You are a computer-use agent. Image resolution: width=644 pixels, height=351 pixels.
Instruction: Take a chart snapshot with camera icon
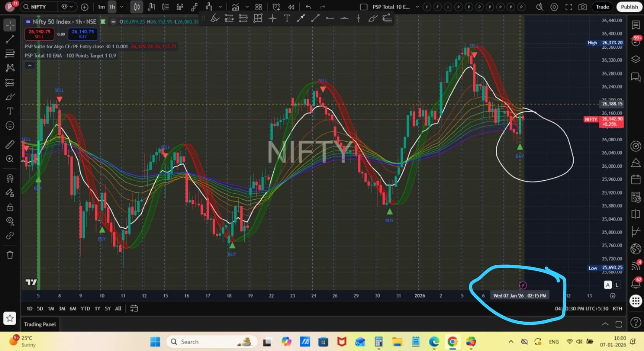pyautogui.click(x=582, y=7)
